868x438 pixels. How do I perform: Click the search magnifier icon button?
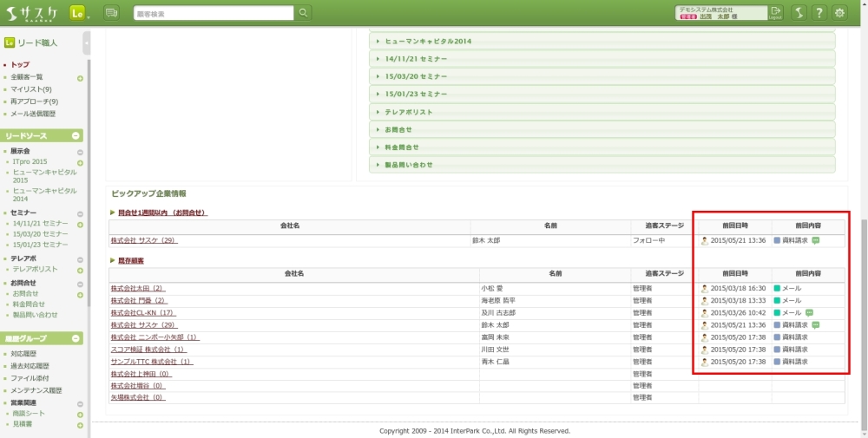(303, 13)
